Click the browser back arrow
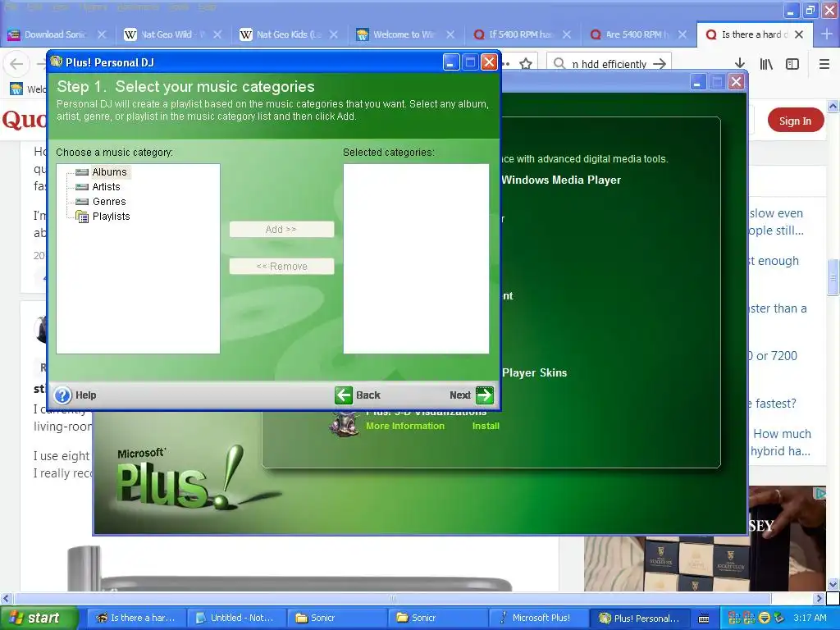 point(16,64)
